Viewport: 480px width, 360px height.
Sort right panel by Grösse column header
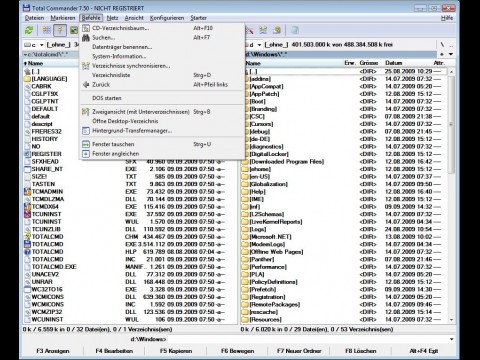click(369, 63)
